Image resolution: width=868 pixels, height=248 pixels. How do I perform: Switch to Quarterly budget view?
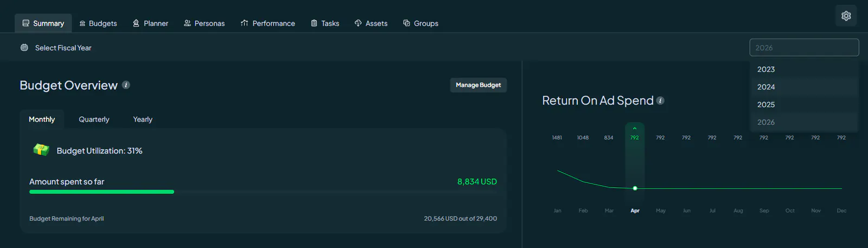pyautogui.click(x=94, y=119)
